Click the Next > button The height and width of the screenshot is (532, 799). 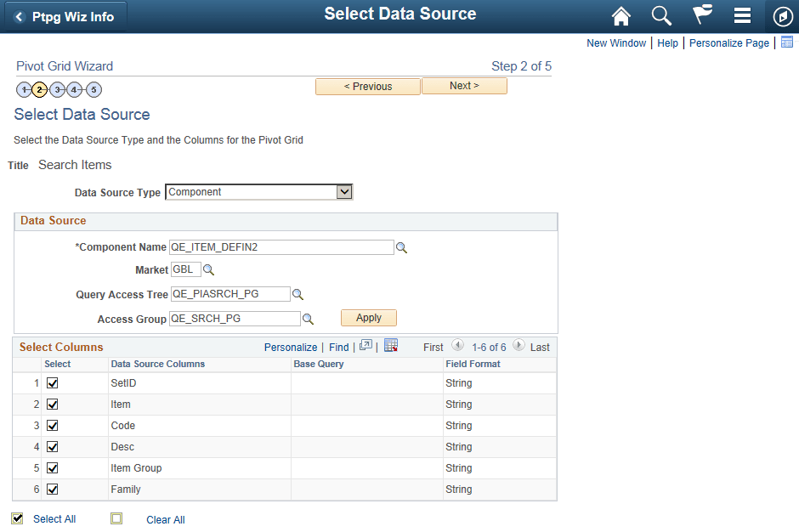pos(464,86)
